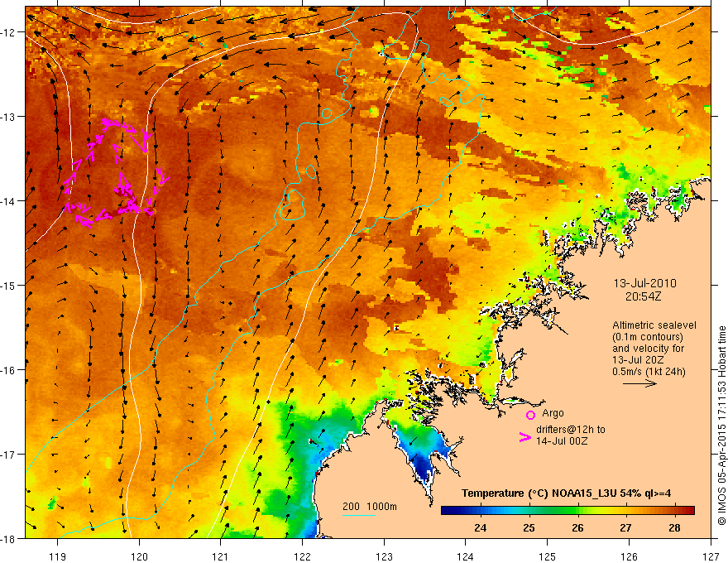Screen dimensions: 728x563
Task: Click the colorbar tick label '27'
Action: pyautogui.click(x=626, y=527)
